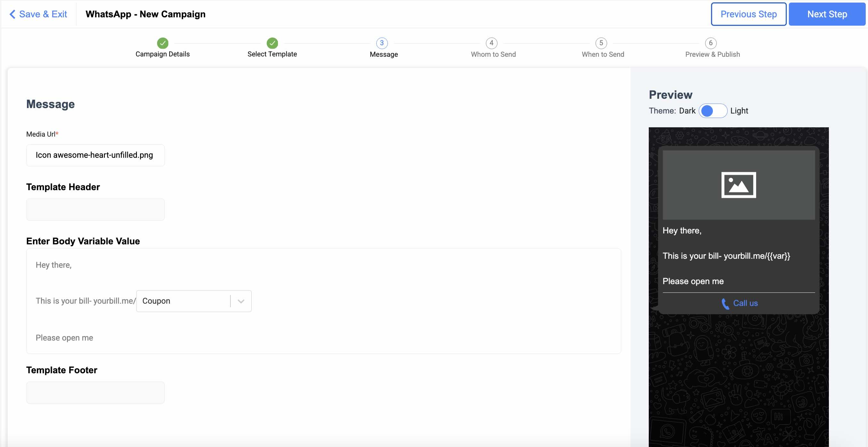Click the chevron arrow in Coupon dropdown
Screen dimensions: 868x447
[241, 301]
